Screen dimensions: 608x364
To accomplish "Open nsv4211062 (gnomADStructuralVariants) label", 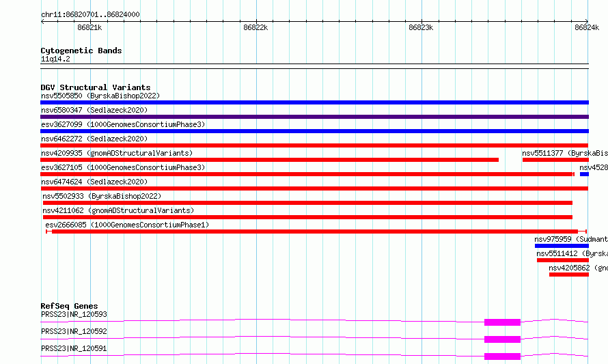I will pos(118,210).
